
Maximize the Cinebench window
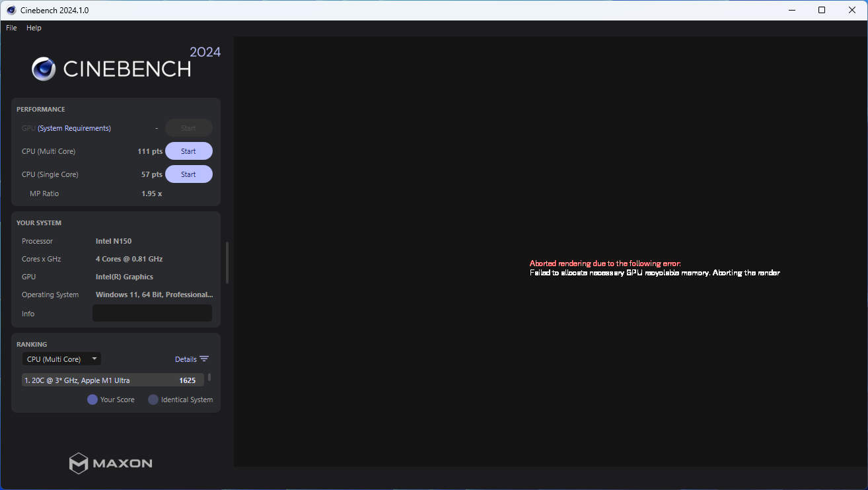(822, 10)
